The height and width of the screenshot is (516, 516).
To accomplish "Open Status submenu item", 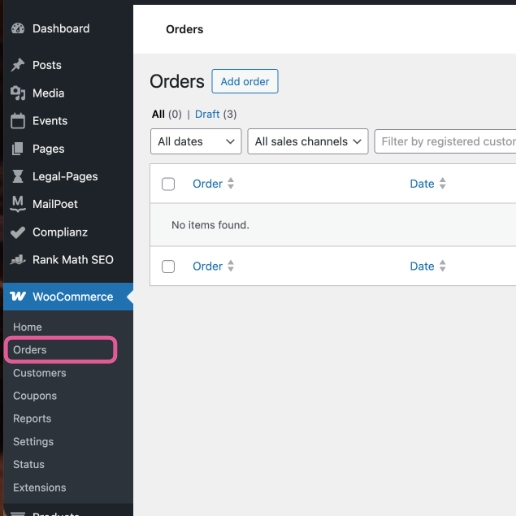I will coord(29,464).
